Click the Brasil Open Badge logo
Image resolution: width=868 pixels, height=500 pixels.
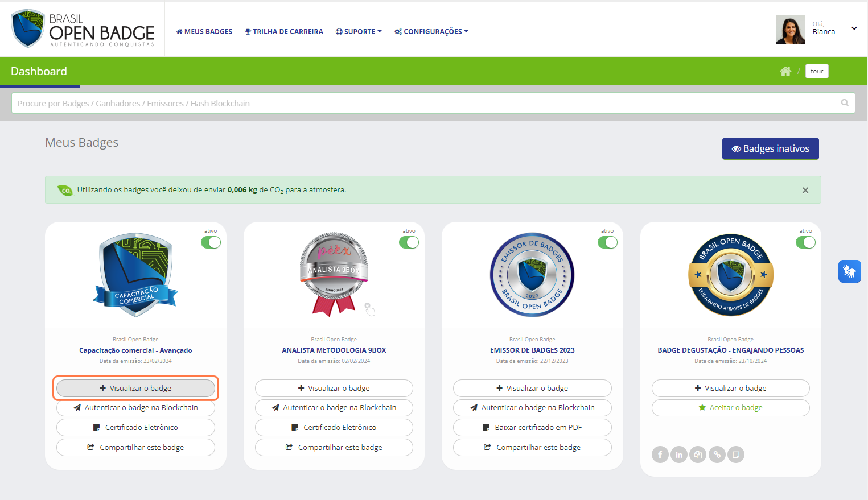pos(83,28)
